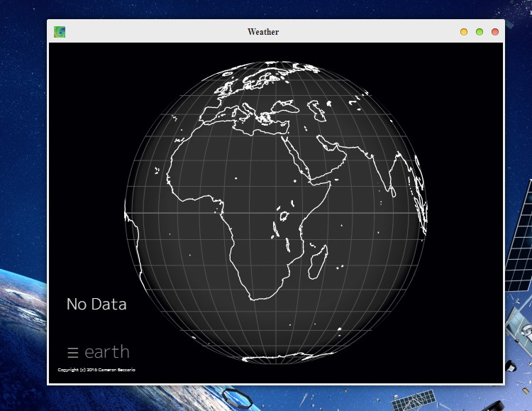Click the Weather title bar text
The image size is (532, 411).
pyautogui.click(x=263, y=32)
